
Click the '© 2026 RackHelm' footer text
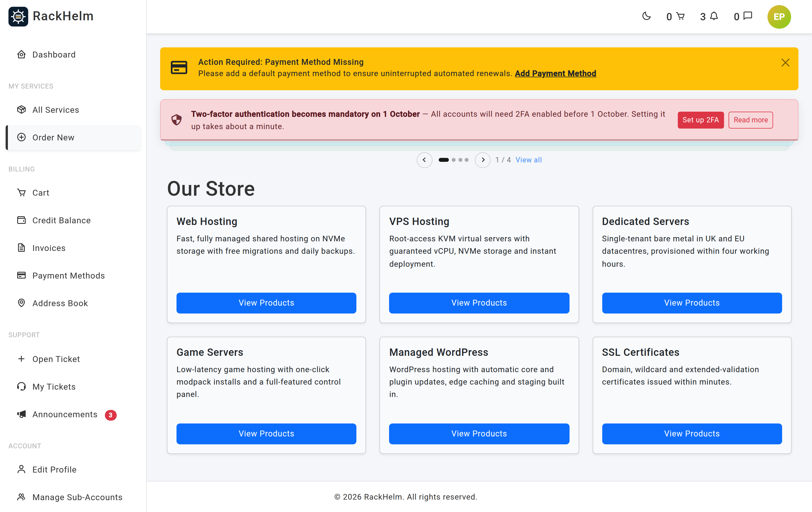[405, 497]
